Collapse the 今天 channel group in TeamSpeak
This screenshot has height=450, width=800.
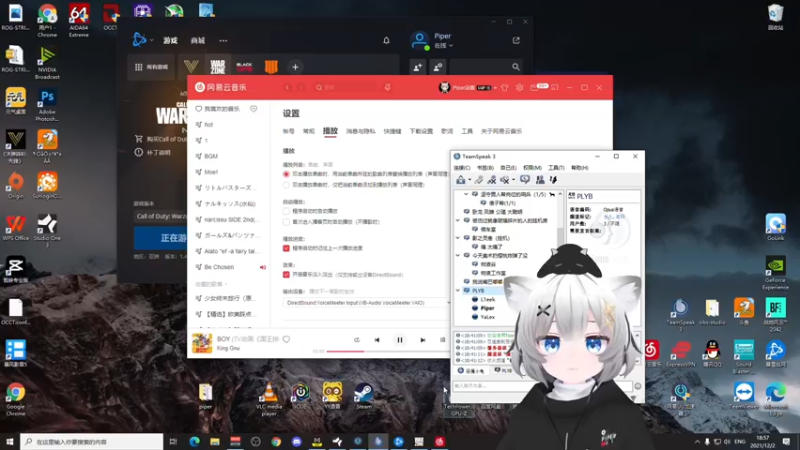click(458, 255)
